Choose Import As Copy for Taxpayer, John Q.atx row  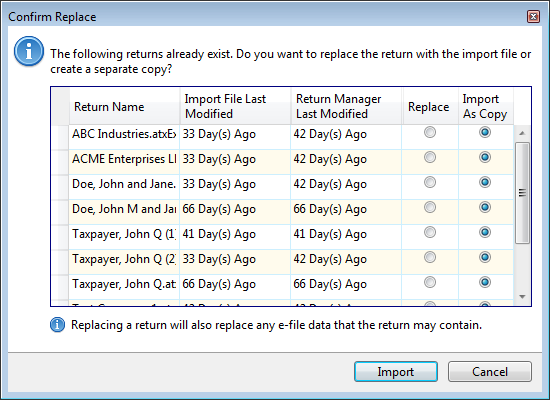(485, 282)
